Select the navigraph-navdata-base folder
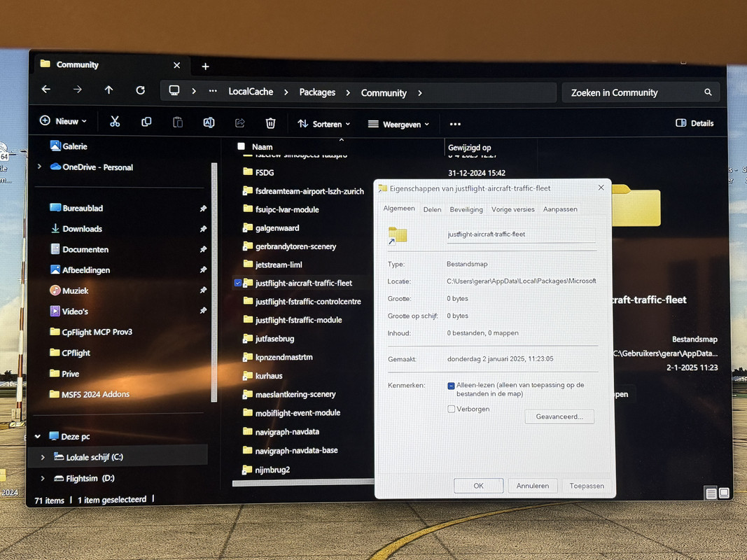This screenshot has width=747, height=560. click(296, 451)
